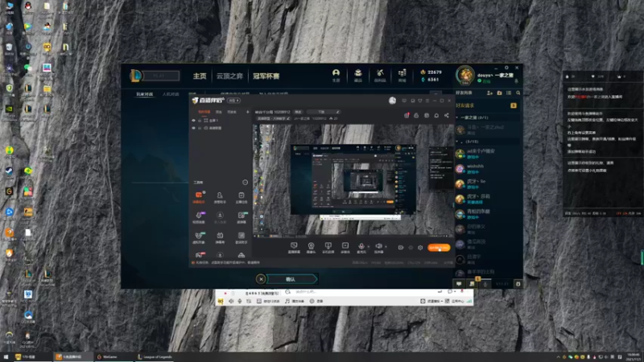Screen dimensions: 644x362
Task: Open League of Legends taskbar item
Action: (155, 357)
